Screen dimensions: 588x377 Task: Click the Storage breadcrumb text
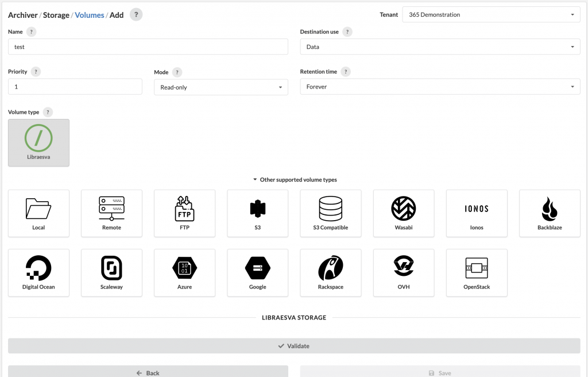click(x=56, y=15)
